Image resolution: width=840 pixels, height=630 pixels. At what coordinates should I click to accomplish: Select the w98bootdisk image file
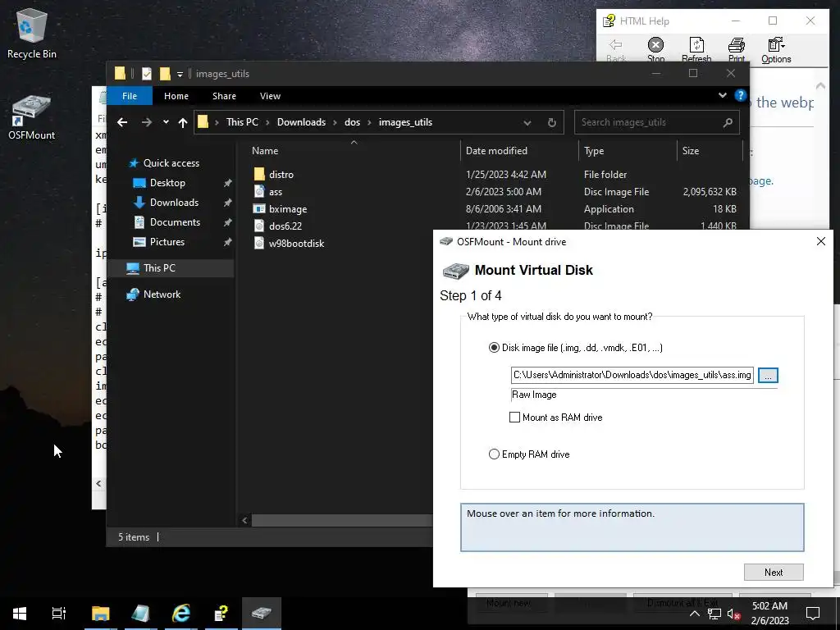pos(296,243)
